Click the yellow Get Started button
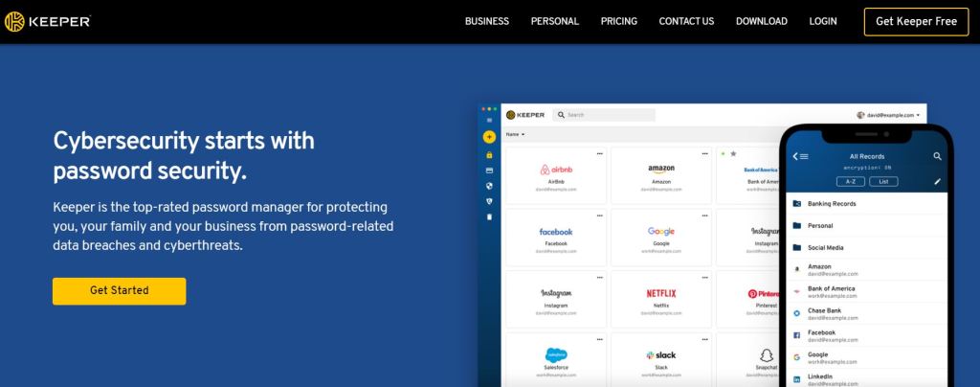This screenshot has width=980, height=387. pos(119,290)
